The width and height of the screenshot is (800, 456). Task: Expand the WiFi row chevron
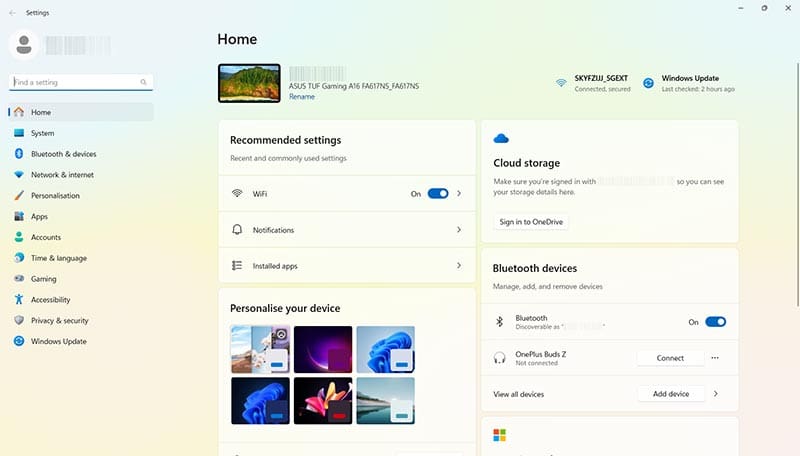point(459,193)
